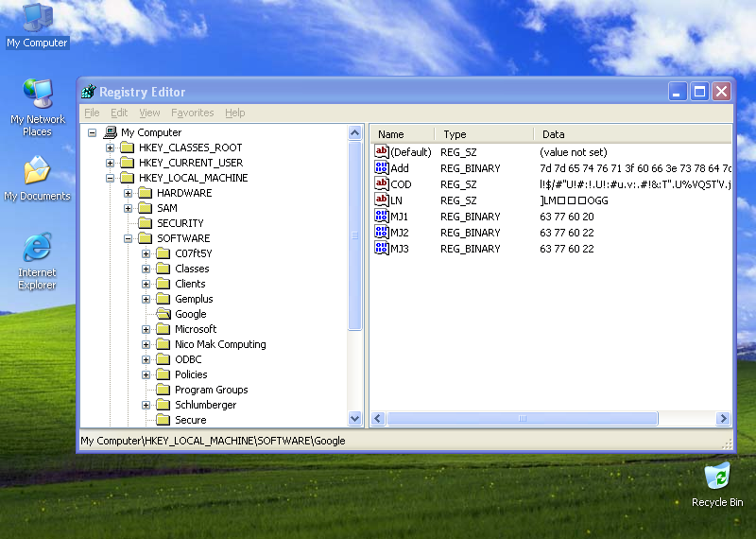The height and width of the screenshot is (539, 756).
Task: Click the binary icon of MJ2 value
Action: coord(382,232)
